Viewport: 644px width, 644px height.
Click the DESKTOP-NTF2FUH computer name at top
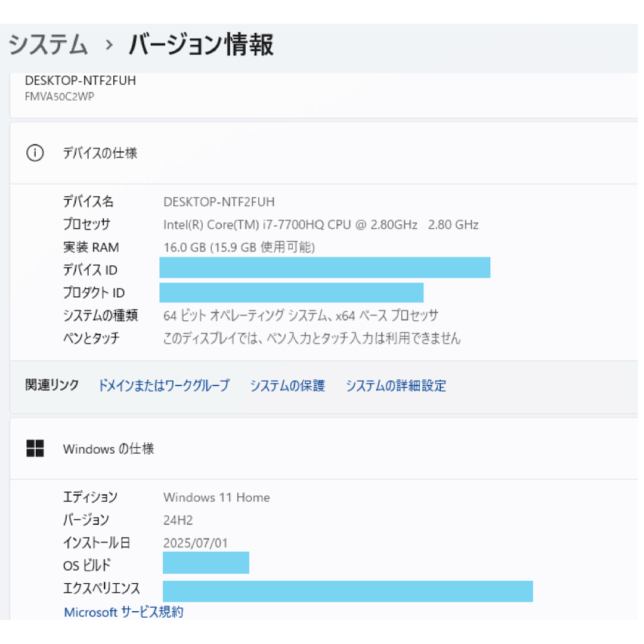pyautogui.click(x=80, y=80)
